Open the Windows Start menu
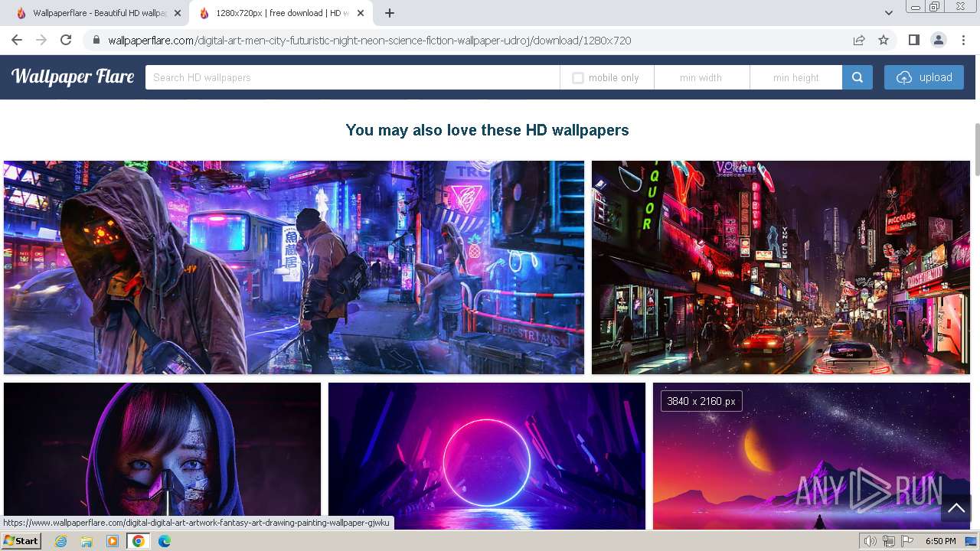Image resolution: width=980 pixels, height=551 pixels. tap(21, 541)
